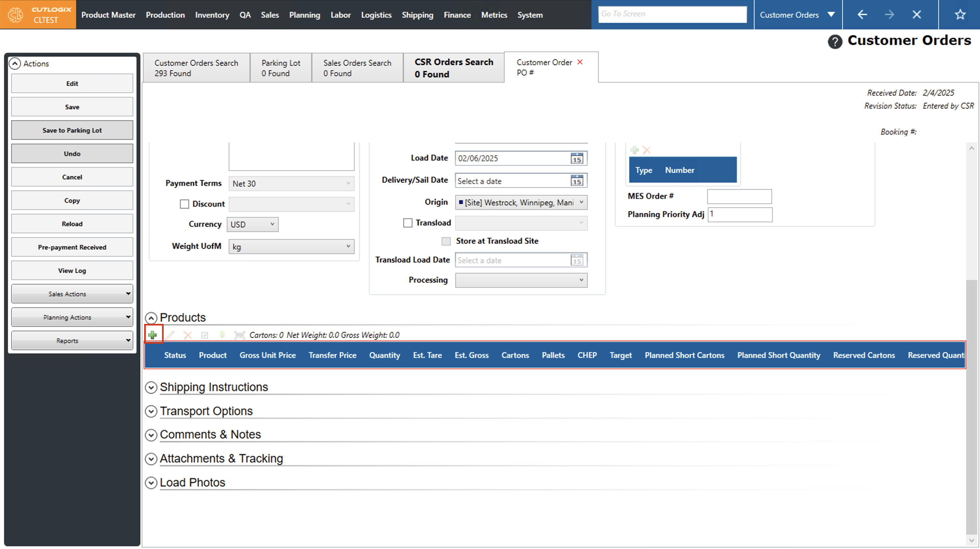Toggle Store at Transload Site checkbox
This screenshot has height=549, width=980.
[446, 241]
